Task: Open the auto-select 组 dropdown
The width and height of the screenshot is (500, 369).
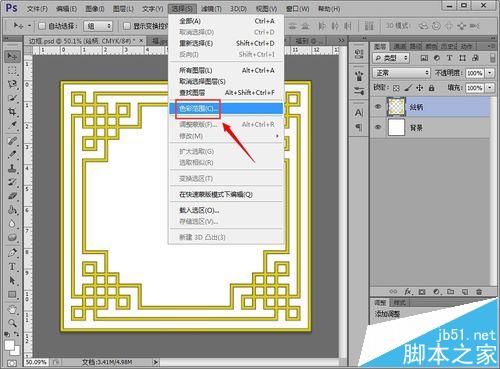Action: tap(98, 26)
